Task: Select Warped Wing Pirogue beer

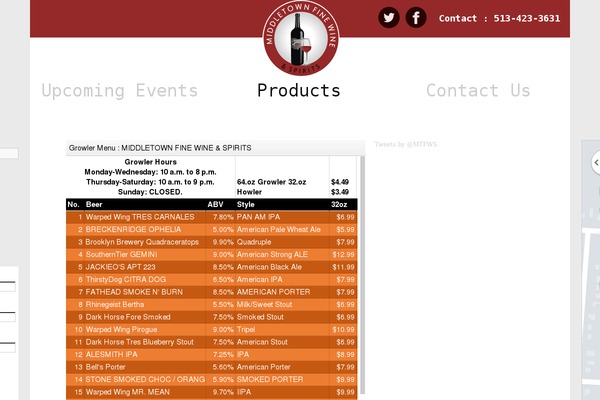Action: tap(121, 330)
